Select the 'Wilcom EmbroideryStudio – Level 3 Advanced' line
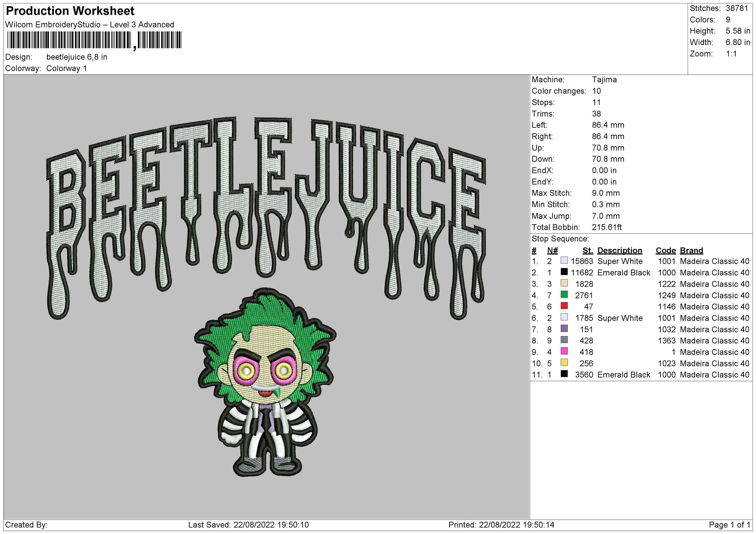This screenshot has height=534, width=756. pyautogui.click(x=90, y=25)
